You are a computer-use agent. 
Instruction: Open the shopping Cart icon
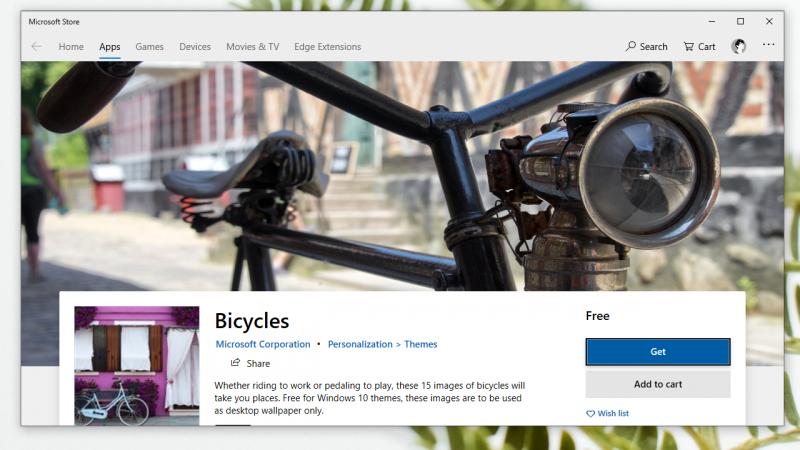pyautogui.click(x=689, y=46)
